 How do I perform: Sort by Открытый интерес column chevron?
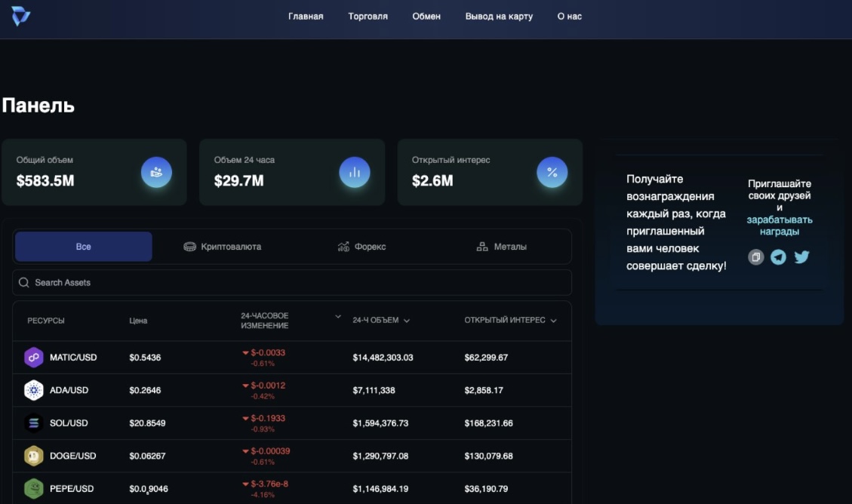click(x=553, y=321)
